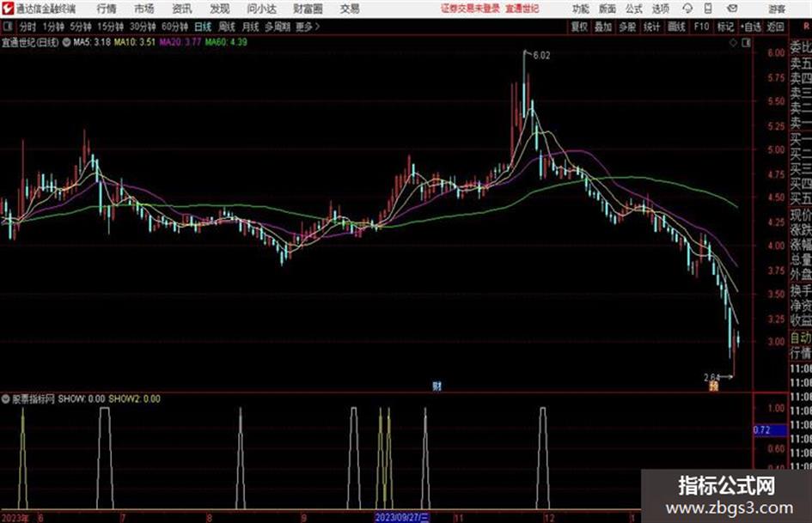
Task: Switch to 1分钟 period tab
Action: [53, 27]
